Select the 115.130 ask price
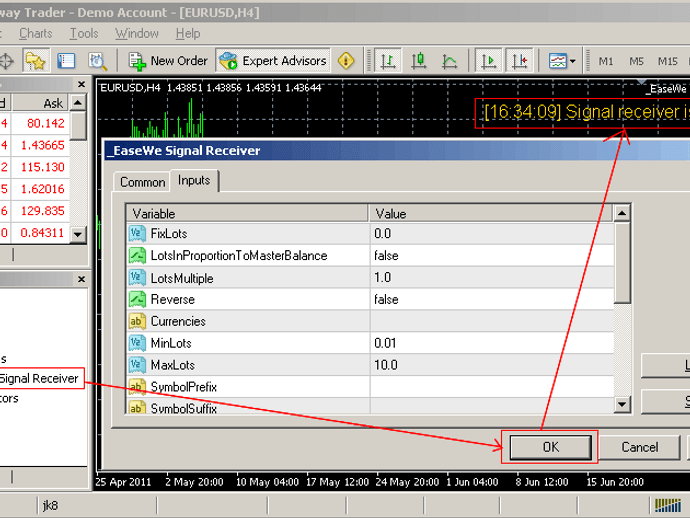The image size is (690, 518). (43, 167)
